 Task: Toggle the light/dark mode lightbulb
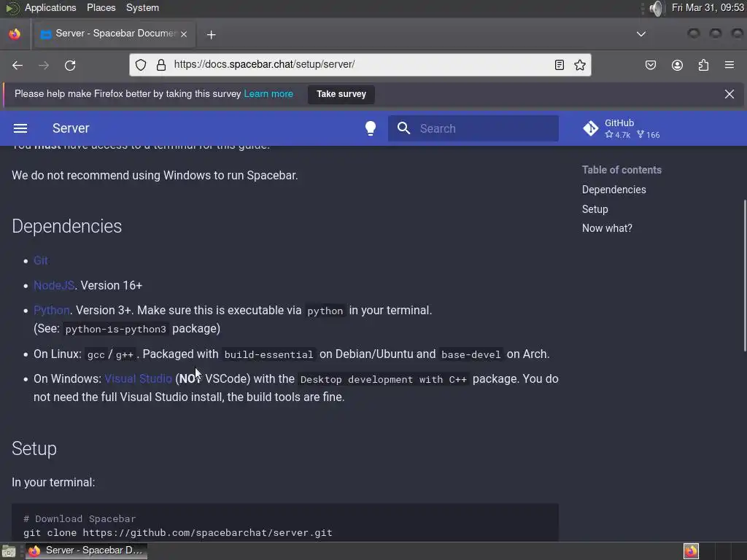coord(370,128)
